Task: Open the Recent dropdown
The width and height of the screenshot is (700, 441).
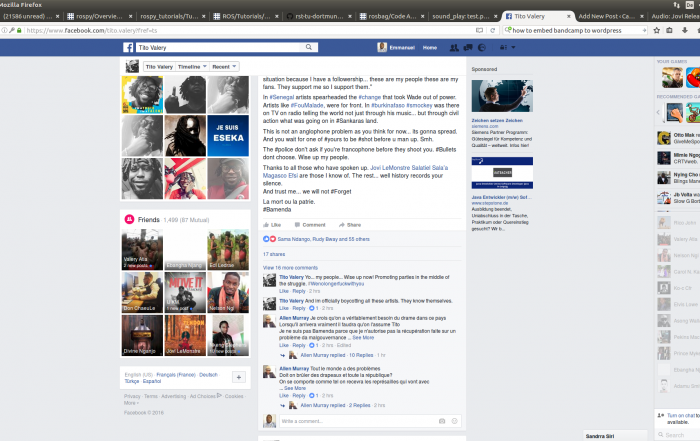Action: tap(224, 66)
